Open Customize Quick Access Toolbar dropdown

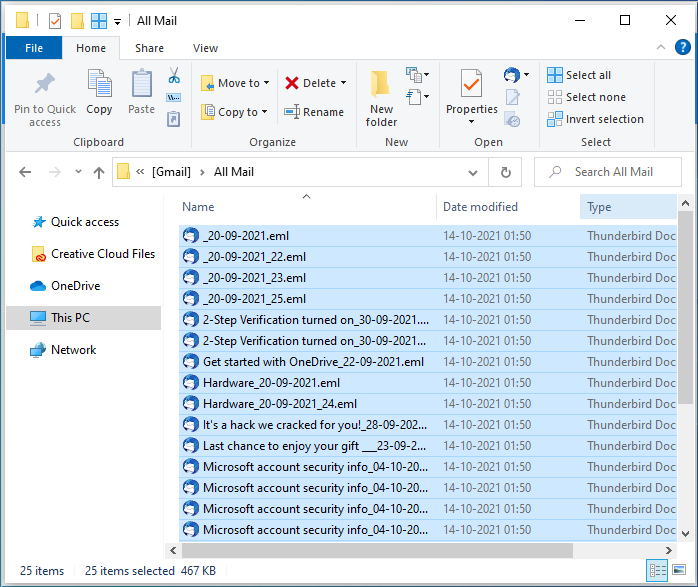click(x=118, y=21)
